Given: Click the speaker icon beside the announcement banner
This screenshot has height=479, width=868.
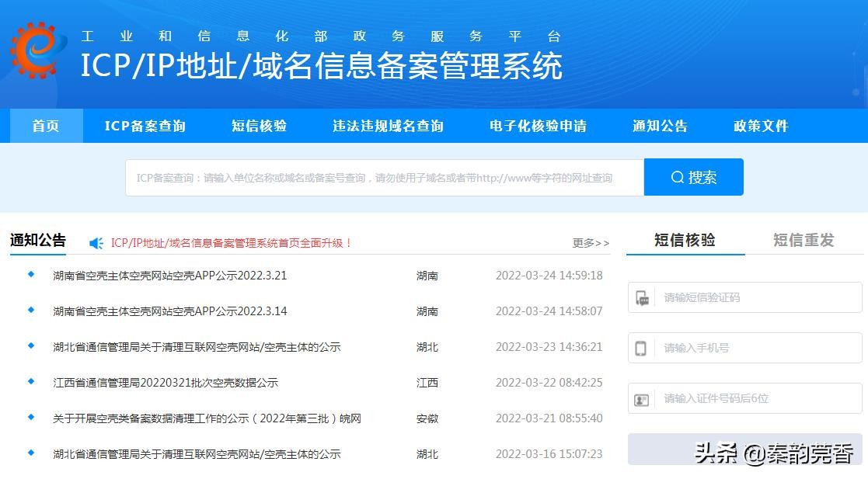Looking at the screenshot, I should (x=96, y=242).
